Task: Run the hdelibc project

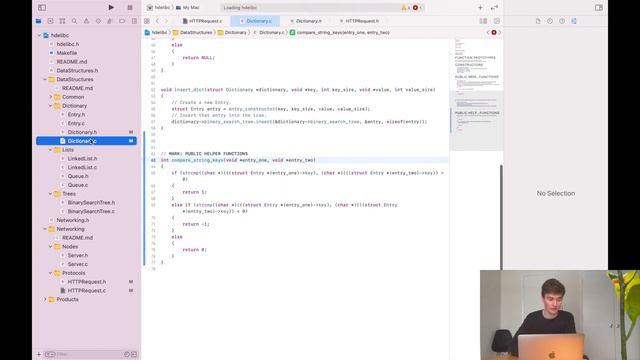Action: point(111,7)
